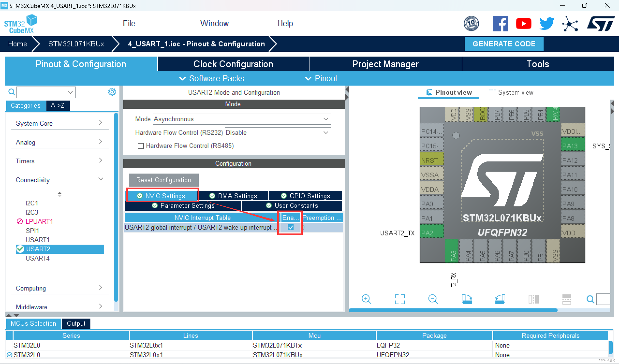Open the Mode Asynchronous dropdown
This screenshot has height=364, width=619.
[x=242, y=119]
